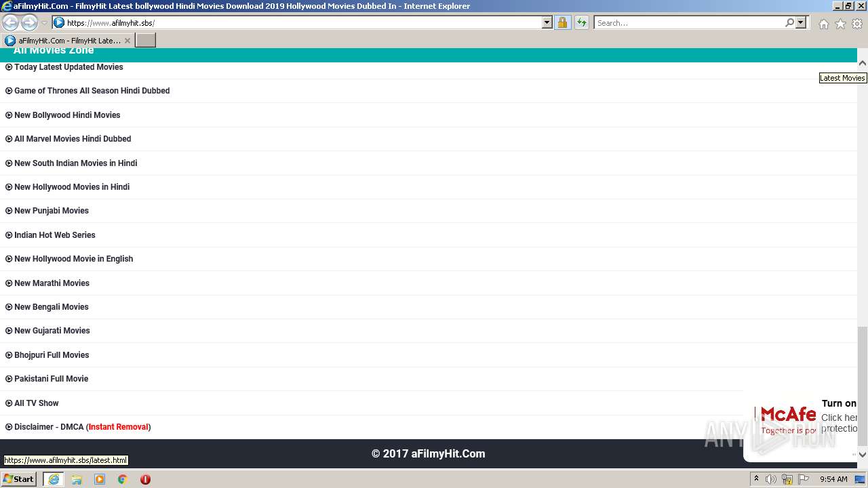Click the page scrollbar down arrow

tap(863, 455)
